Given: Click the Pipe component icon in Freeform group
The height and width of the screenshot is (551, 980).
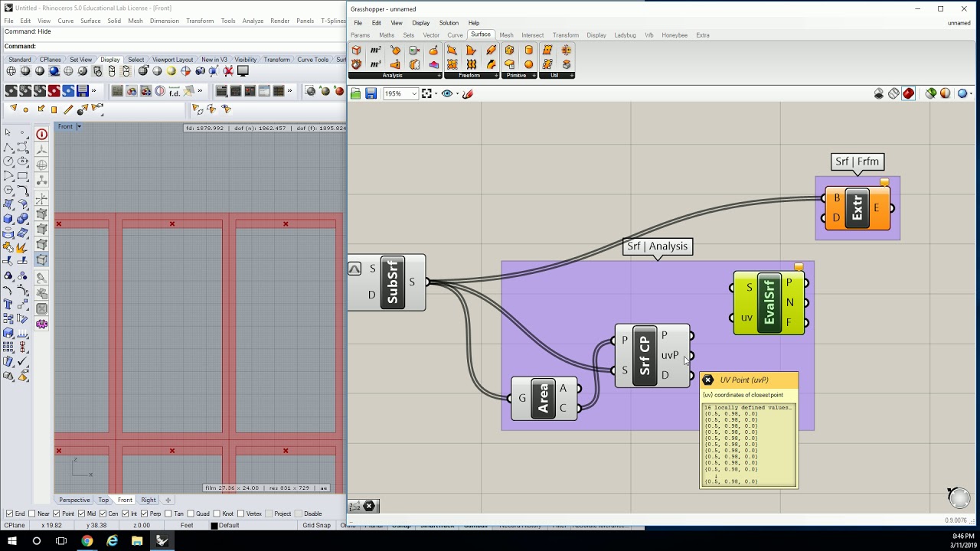Looking at the screenshot, I should pos(490,50).
